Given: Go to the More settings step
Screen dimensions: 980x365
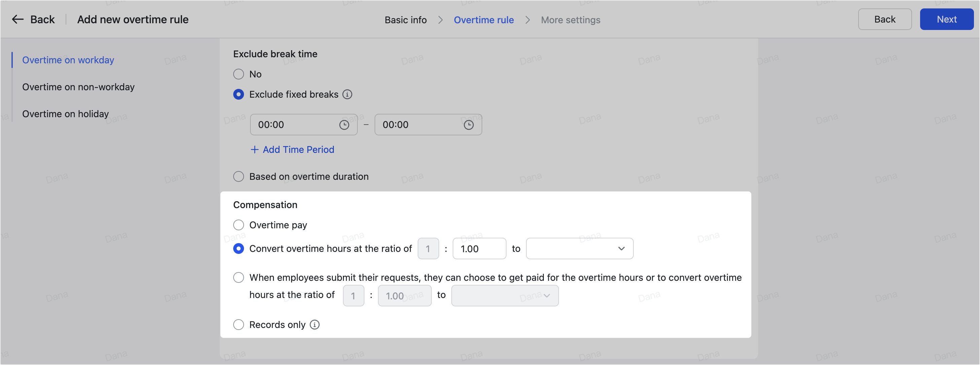Looking at the screenshot, I should click(x=570, y=20).
